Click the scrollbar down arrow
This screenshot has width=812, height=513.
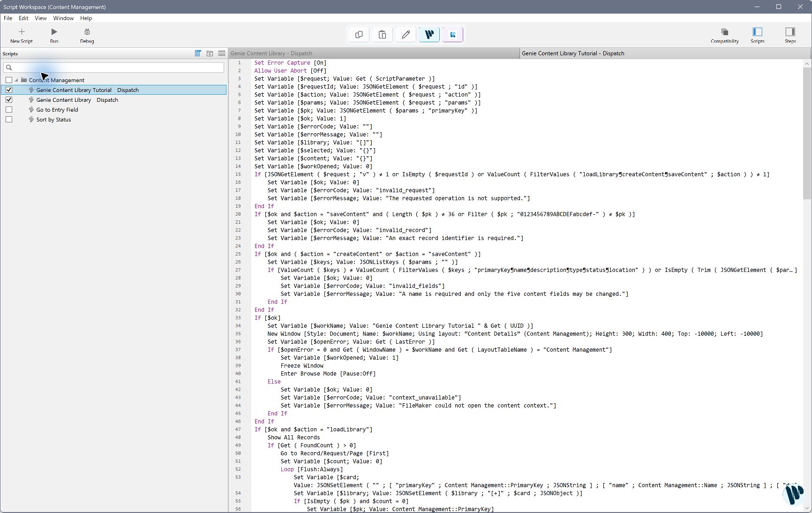pos(807,508)
